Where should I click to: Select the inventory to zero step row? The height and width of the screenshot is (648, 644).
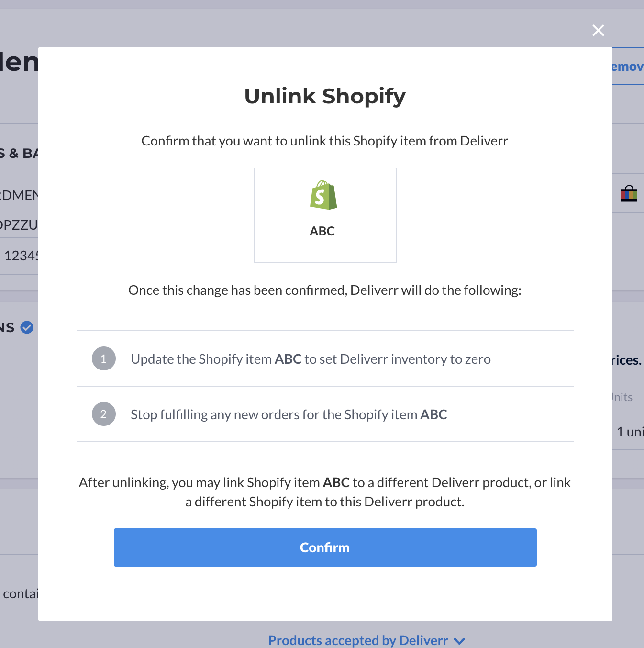pos(325,358)
